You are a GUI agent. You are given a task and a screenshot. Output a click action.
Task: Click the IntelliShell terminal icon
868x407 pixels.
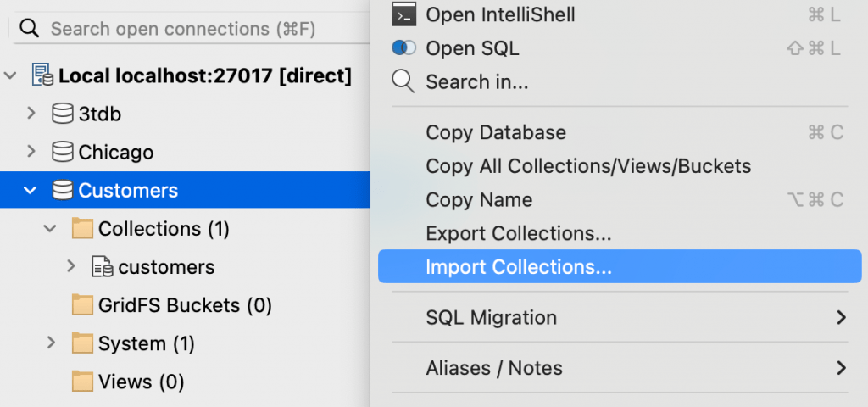(403, 14)
